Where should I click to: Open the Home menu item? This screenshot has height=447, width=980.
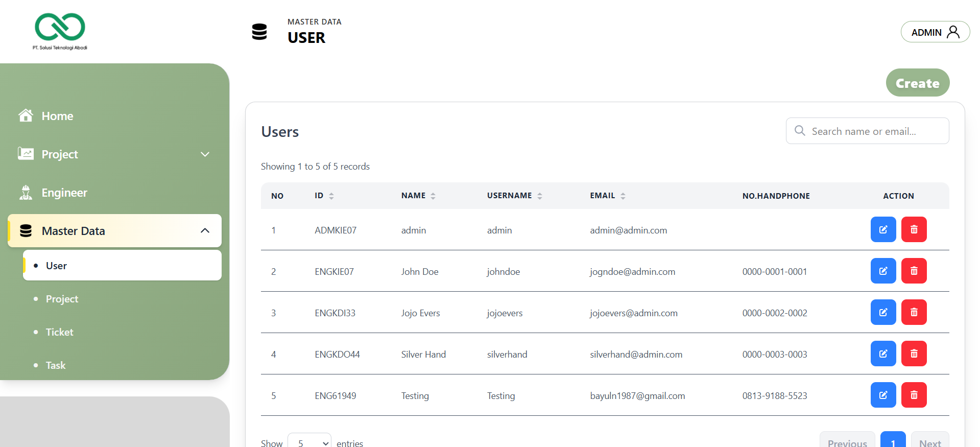[x=115, y=116]
